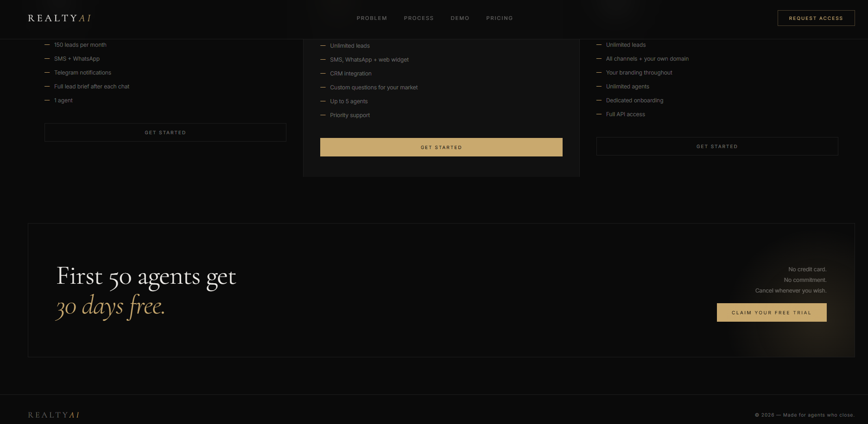The image size is (868, 424).
Task: Select the '150 leads per month' feature text
Action: click(x=80, y=45)
